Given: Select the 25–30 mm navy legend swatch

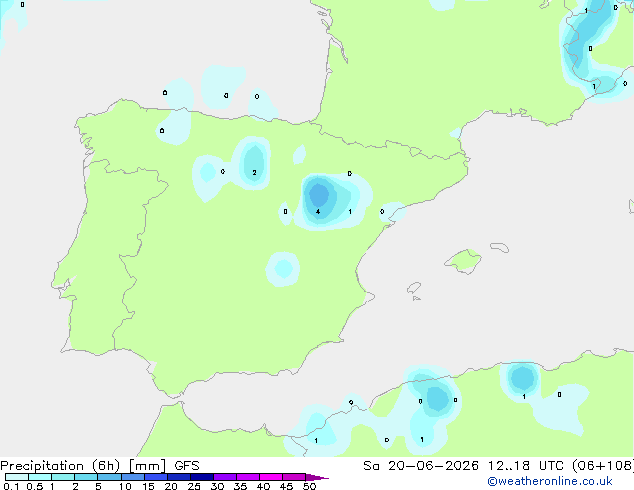Looking at the screenshot, I should (202, 477).
